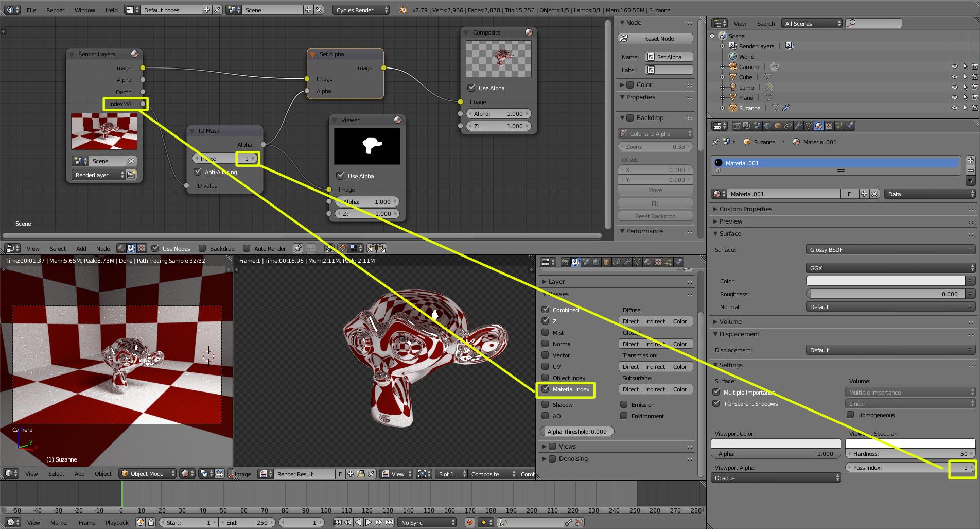Click the node editor pin icon
980x529 pixels.
click(298, 248)
